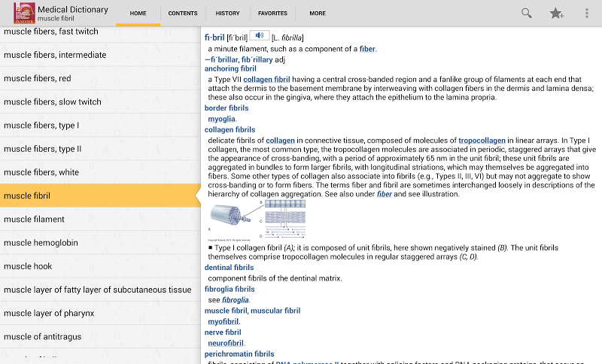The width and height of the screenshot is (602, 364).
Task: Select 'muscle hook' entry
Action: 100,266
